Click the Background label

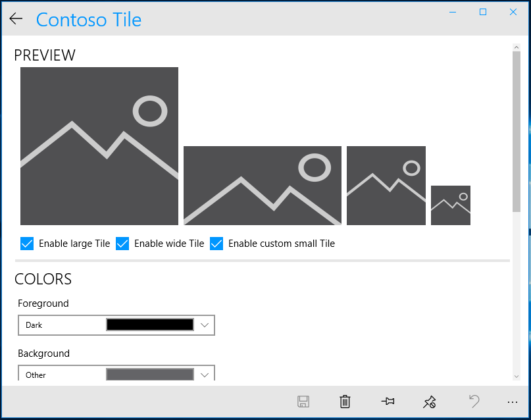pos(43,354)
